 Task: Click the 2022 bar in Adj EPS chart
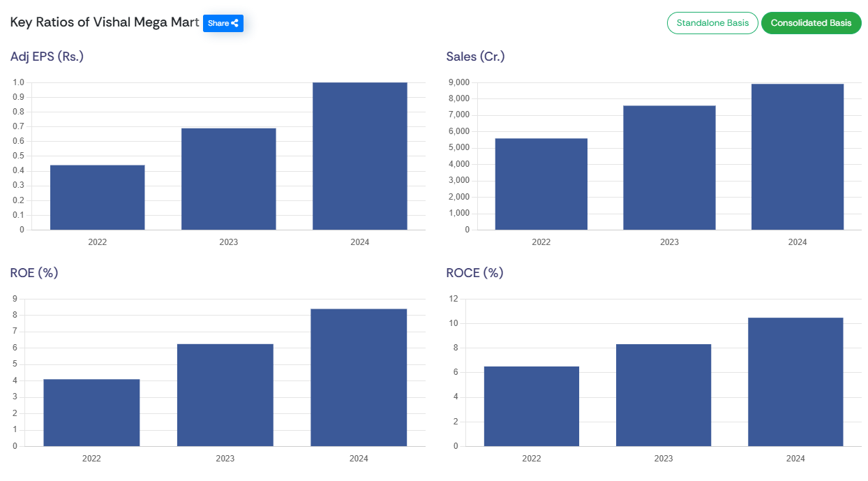tap(98, 198)
